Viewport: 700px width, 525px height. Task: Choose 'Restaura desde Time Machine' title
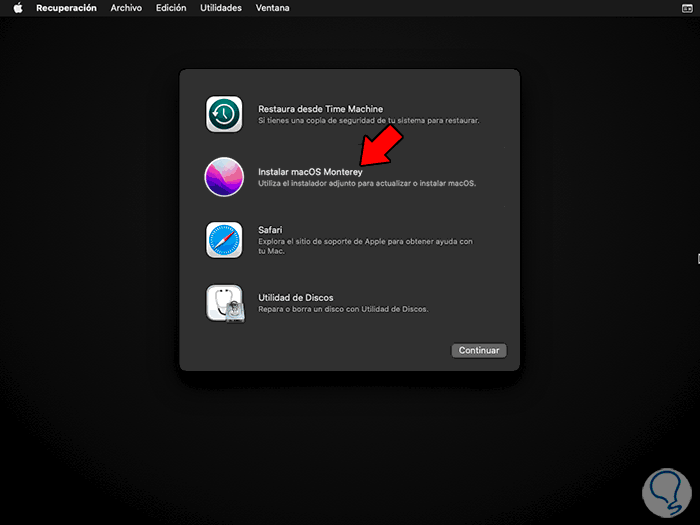[x=320, y=109]
